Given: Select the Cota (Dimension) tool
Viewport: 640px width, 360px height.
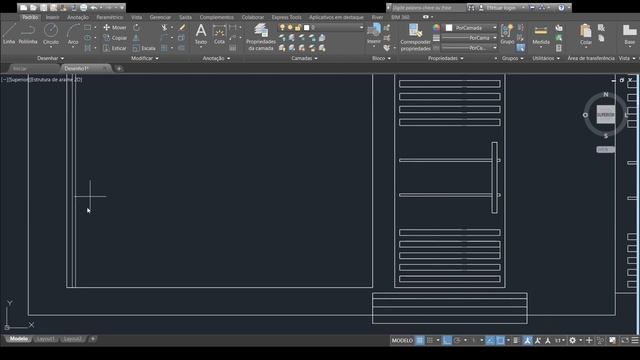Looking at the screenshot, I should [x=219, y=34].
